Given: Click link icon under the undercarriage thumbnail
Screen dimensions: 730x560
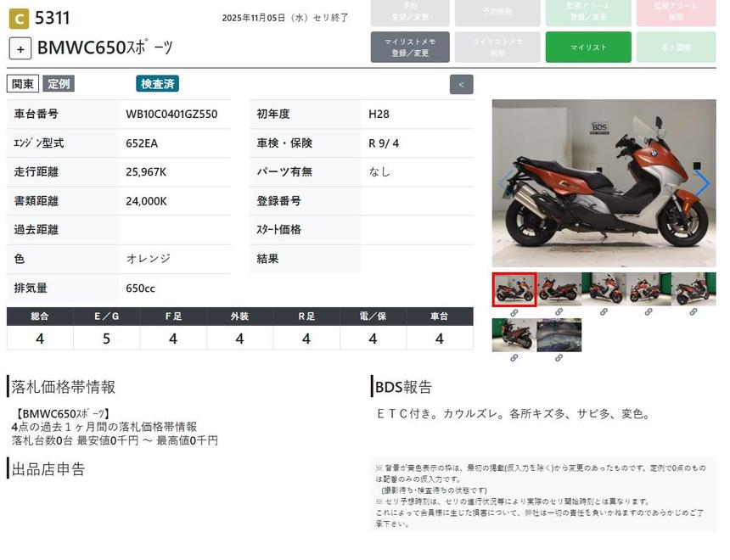Looking at the screenshot, I should [559, 358].
